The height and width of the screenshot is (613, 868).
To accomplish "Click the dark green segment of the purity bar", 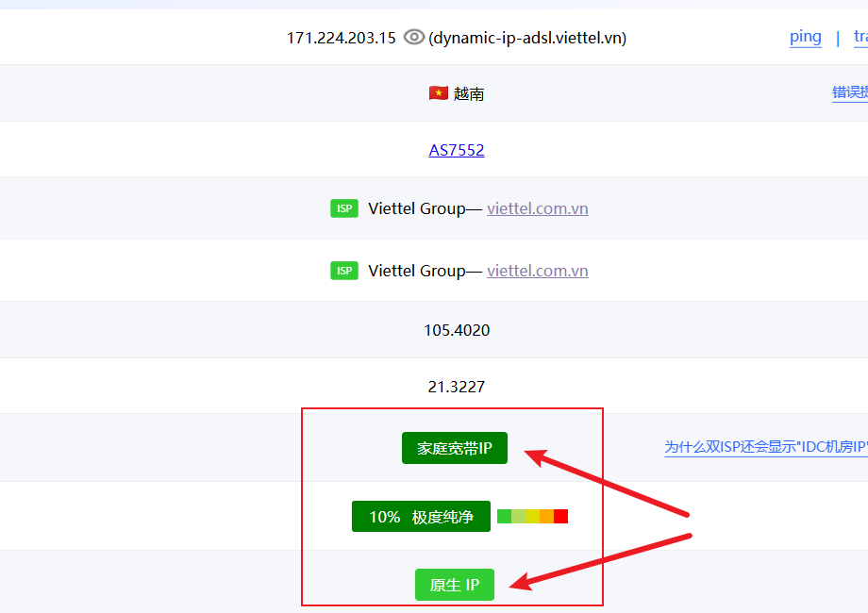I will click(504, 517).
